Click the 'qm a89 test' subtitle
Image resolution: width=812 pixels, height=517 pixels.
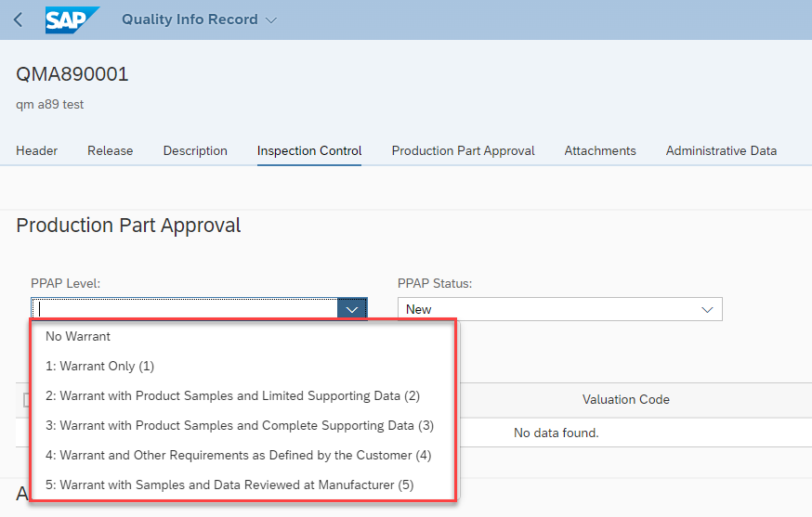[x=50, y=105]
